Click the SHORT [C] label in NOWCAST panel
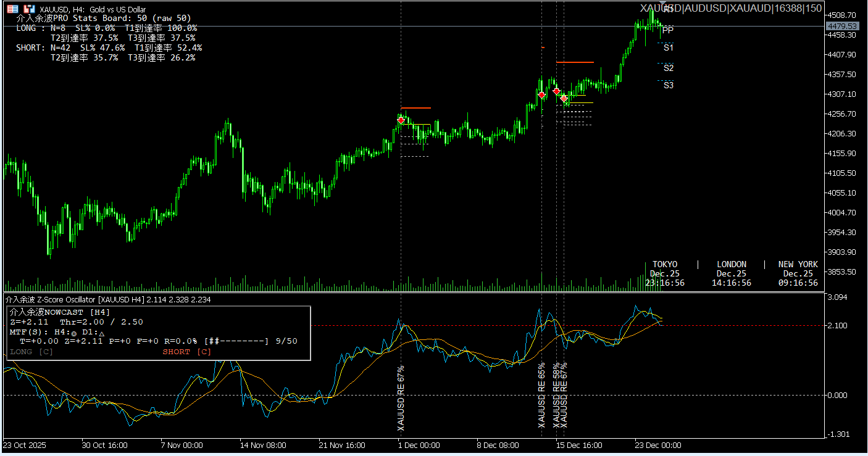Image resolution: width=868 pixels, height=456 pixels. point(187,352)
